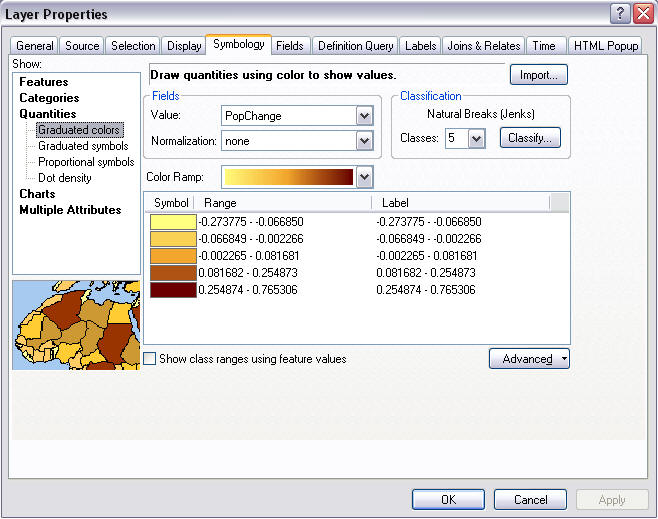Screen dimensions: 658x519
Task: Switch to the Fields tab
Action: pyautogui.click(x=290, y=46)
